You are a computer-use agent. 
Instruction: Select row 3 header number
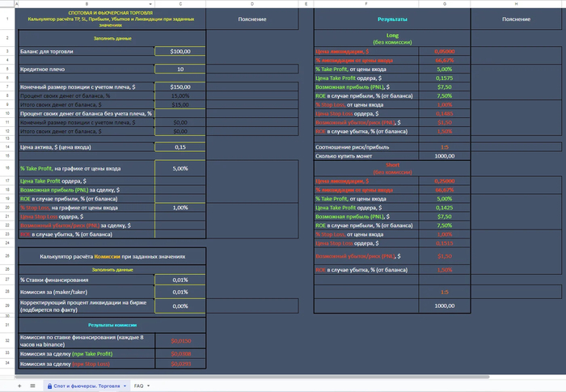point(6,51)
